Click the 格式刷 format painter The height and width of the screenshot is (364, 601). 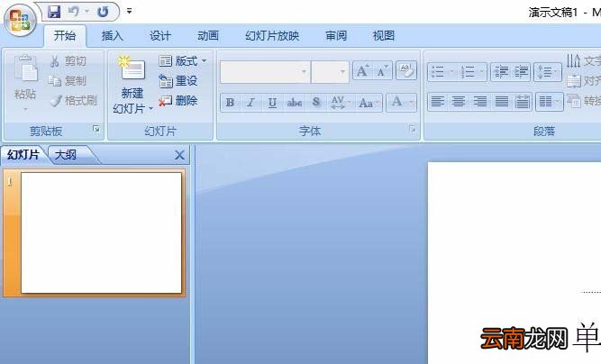[74, 101]
